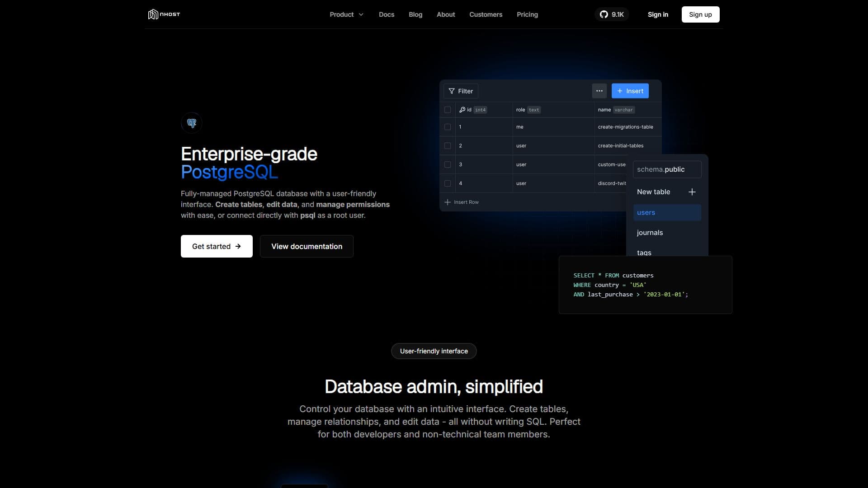868x488 pixels.
Task: Click the custom-use cell in row 3
Action: [x=611, y=164]
